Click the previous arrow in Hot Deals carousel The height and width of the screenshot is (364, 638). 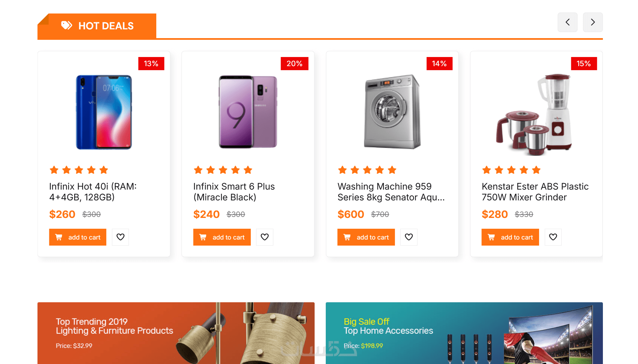click(567, 22)
